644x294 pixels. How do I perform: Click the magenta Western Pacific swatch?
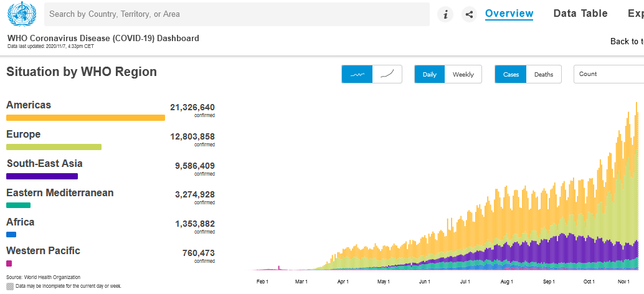[9, 263]
